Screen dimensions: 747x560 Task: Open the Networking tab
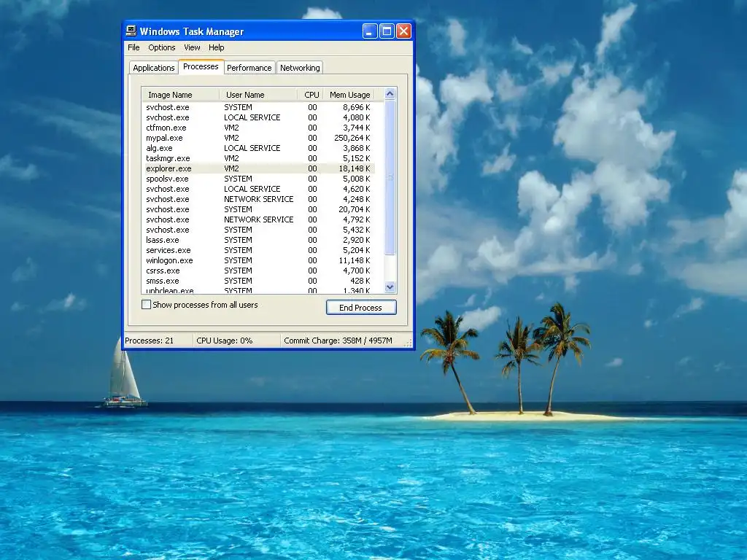[300, 68]
